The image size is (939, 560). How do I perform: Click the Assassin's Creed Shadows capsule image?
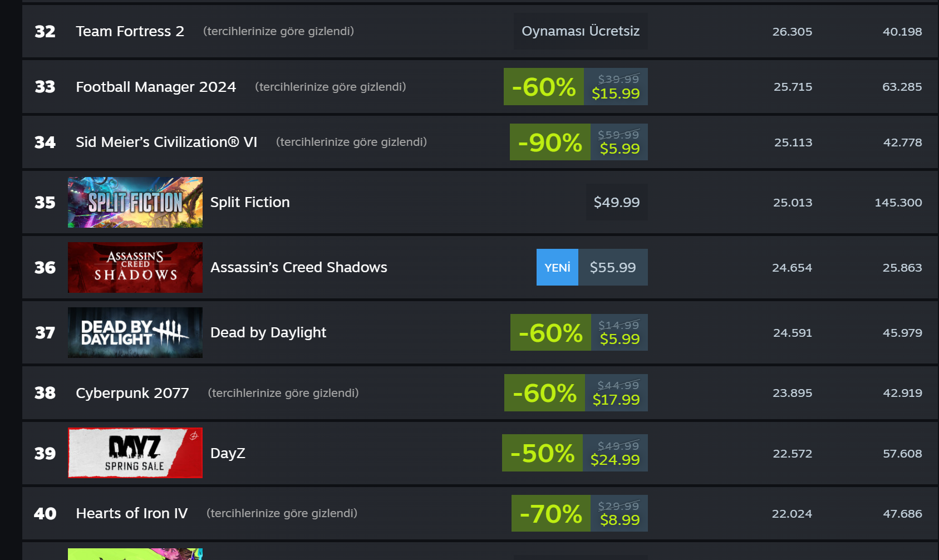(135, 267)
